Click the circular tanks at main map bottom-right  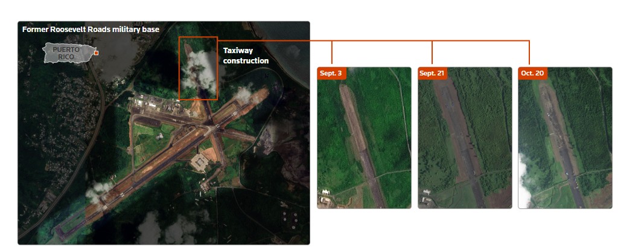pyautogui.click(x=290, y=219)
